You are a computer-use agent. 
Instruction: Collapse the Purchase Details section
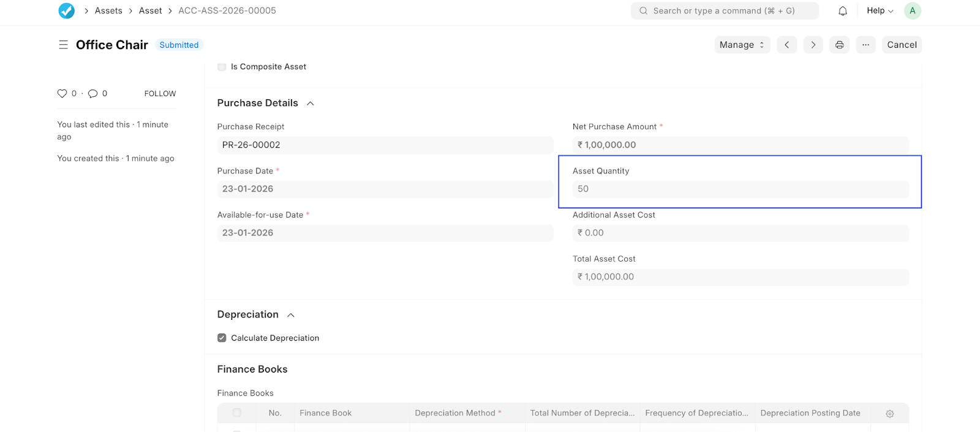[311, 103]
